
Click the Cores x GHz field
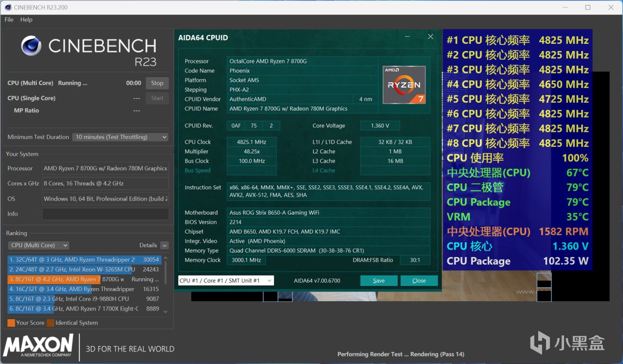point(106,183)
